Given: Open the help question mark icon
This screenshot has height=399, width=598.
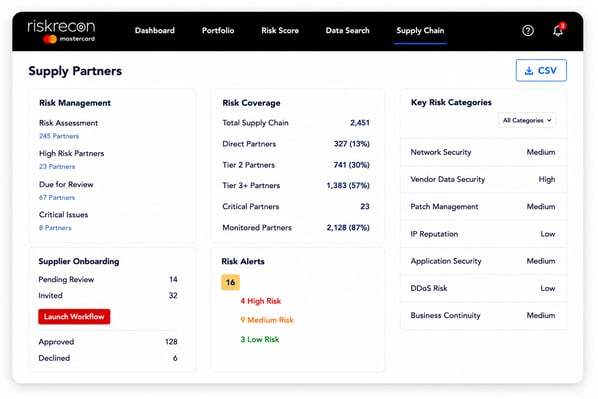Looking at the screenshot, I should click(528, 31).
